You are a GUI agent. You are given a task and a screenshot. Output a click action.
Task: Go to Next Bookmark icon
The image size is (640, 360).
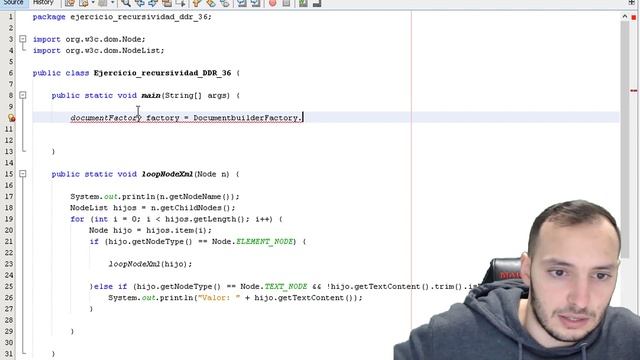tap(210, 3)
